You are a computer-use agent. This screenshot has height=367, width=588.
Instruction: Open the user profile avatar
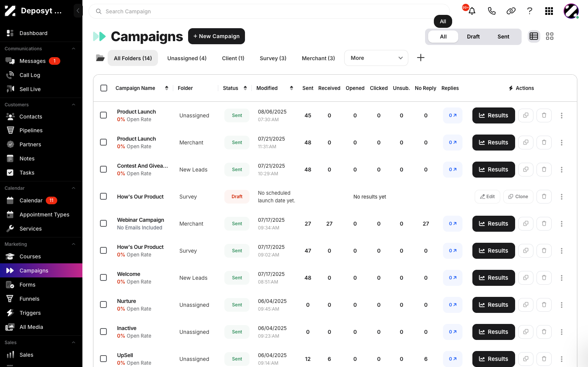(x=571, y=11)
